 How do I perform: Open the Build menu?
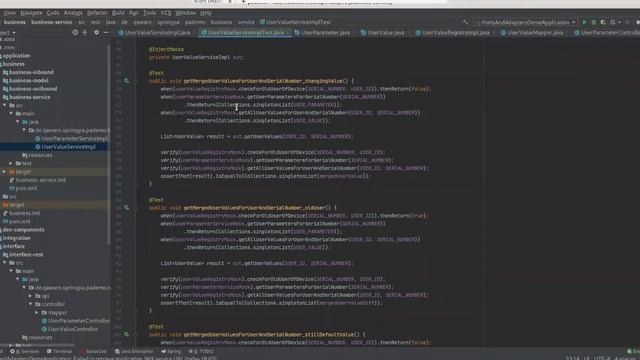(x=118, y=13)
